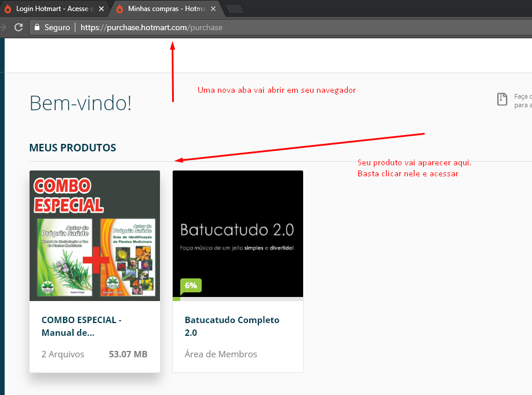Close the Minhas compras tab
This screenshot has width=532, height=395.
213,9
